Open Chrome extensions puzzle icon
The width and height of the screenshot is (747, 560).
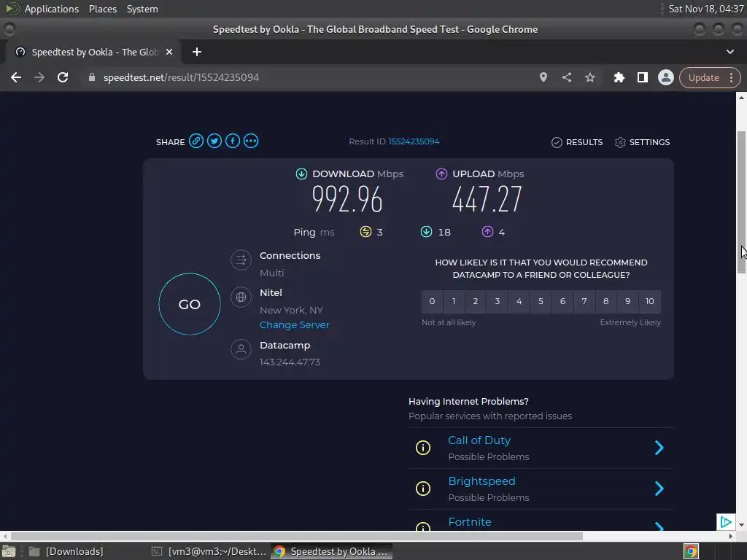pos(619,77)
